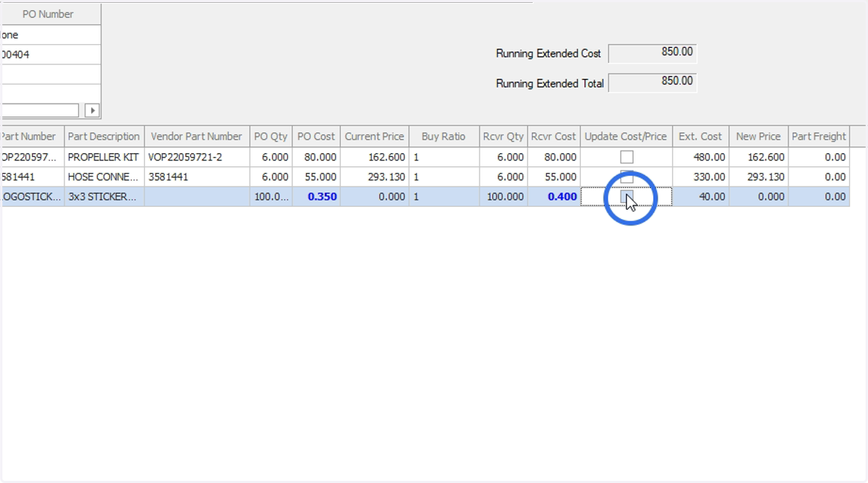This screenshot has height=483, width=868.
Task: Click the New Price column header
Action: 758,136
